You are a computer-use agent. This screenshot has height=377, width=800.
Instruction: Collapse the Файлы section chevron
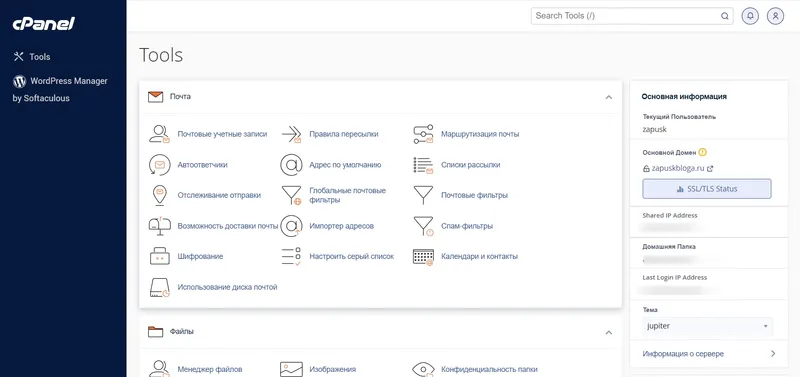pyautogui.click(x=608, y=333)
